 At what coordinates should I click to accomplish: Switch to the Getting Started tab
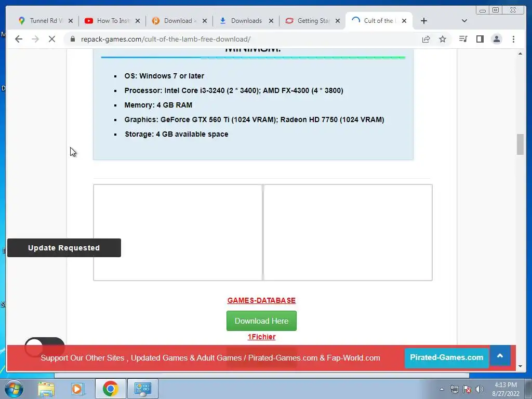[312, 21]
